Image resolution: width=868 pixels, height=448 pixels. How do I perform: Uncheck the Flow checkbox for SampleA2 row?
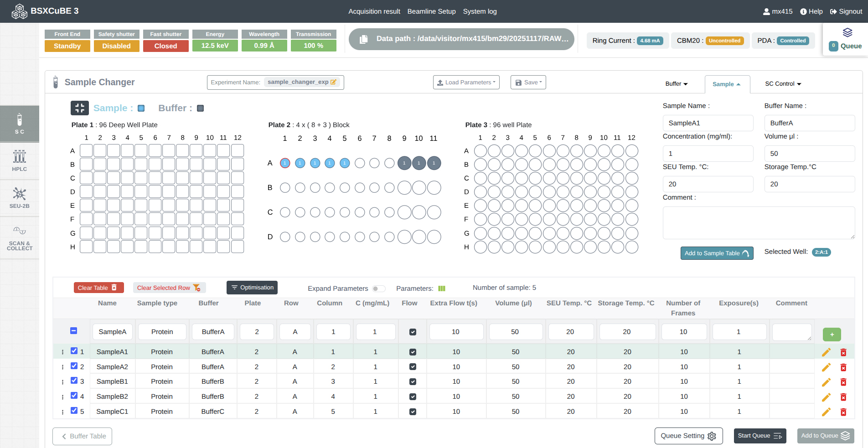click(x=413, y=367)
